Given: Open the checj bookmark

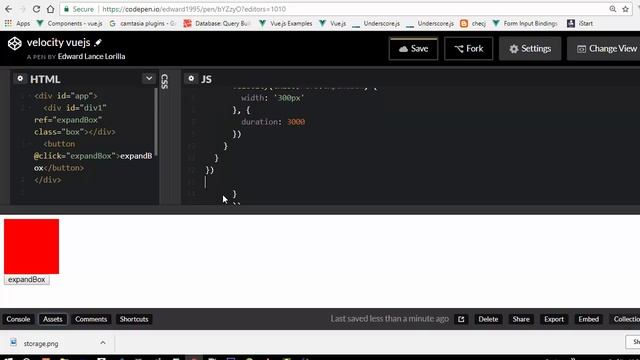Looking at the screenshot, I should pyautogui.click(x=473, y=24).
